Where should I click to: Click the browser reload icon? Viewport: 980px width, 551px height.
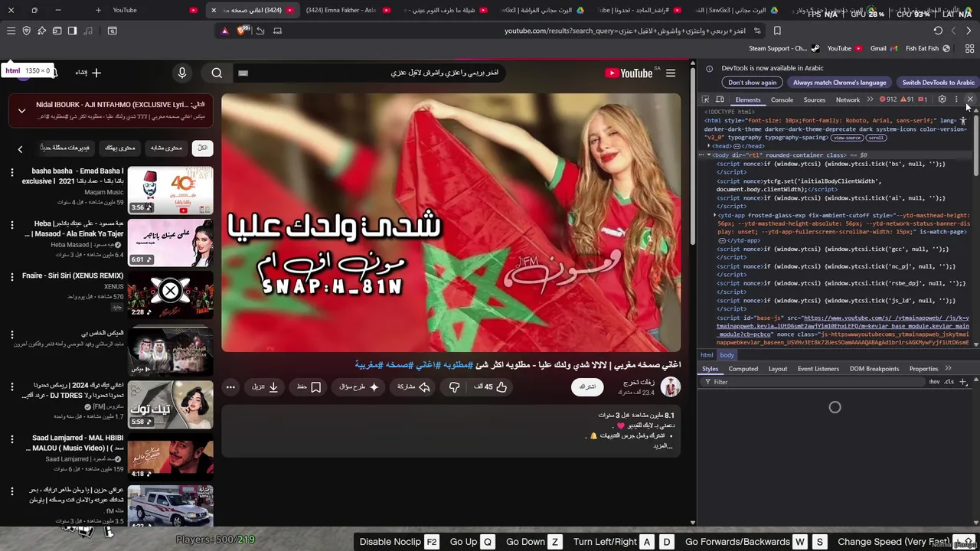click(938, 31)
